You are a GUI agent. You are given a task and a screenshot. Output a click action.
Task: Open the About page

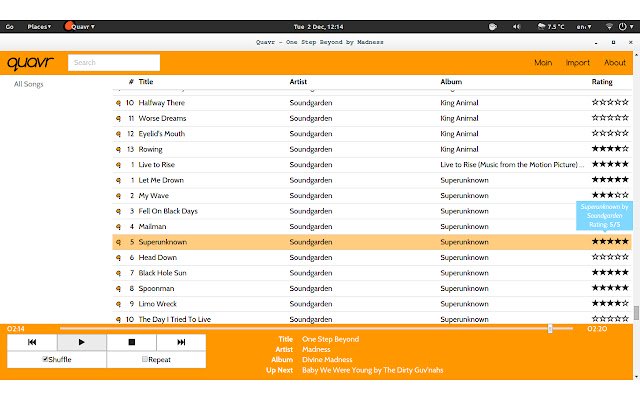pos(615,62)
